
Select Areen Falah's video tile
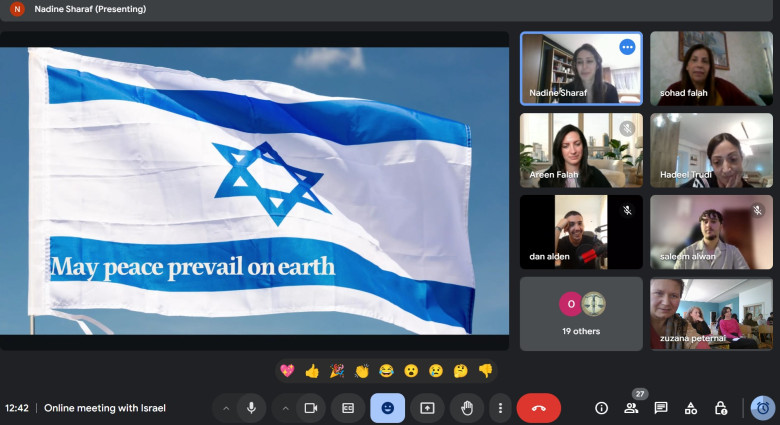(581, 150)
